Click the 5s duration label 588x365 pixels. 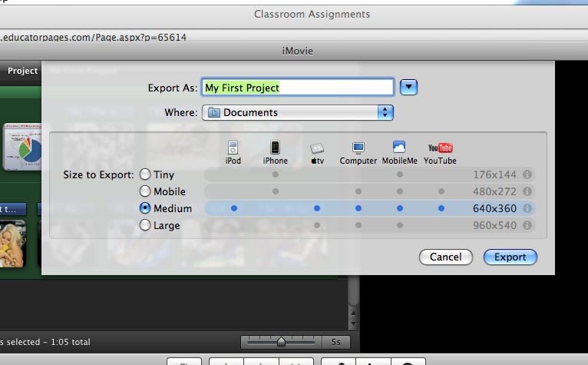click(x=336, y=342)
